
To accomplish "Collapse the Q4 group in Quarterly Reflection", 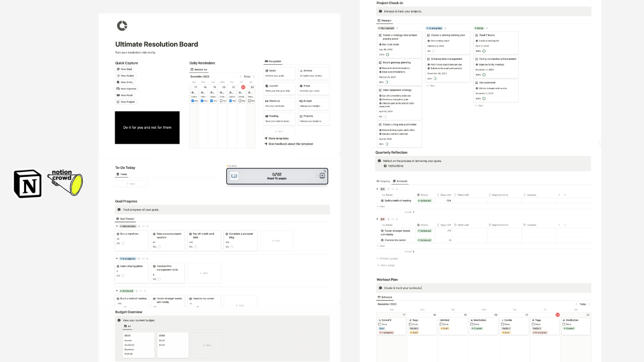I will (x=377, y=219).
